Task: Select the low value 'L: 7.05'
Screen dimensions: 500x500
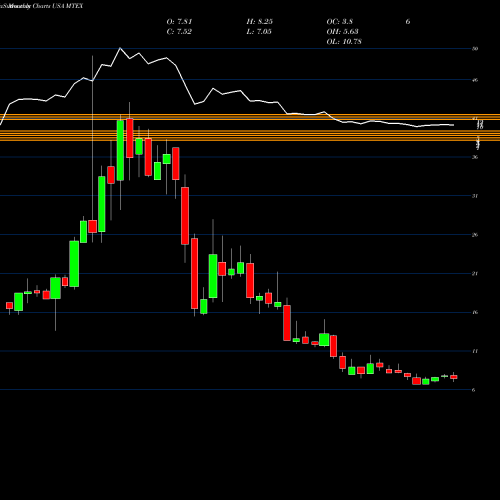Action: point(259,32)
